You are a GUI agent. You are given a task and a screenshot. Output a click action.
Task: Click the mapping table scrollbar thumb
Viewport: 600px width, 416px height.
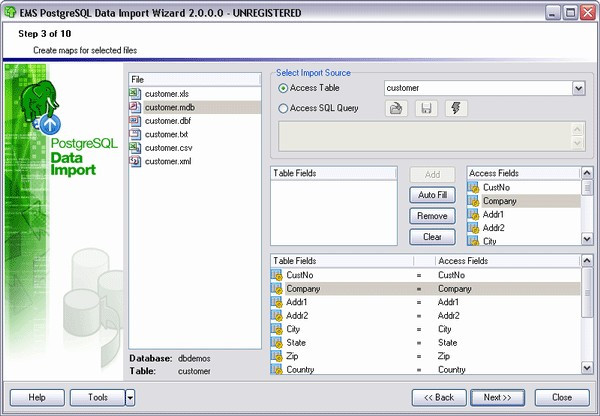coord(587,293)
